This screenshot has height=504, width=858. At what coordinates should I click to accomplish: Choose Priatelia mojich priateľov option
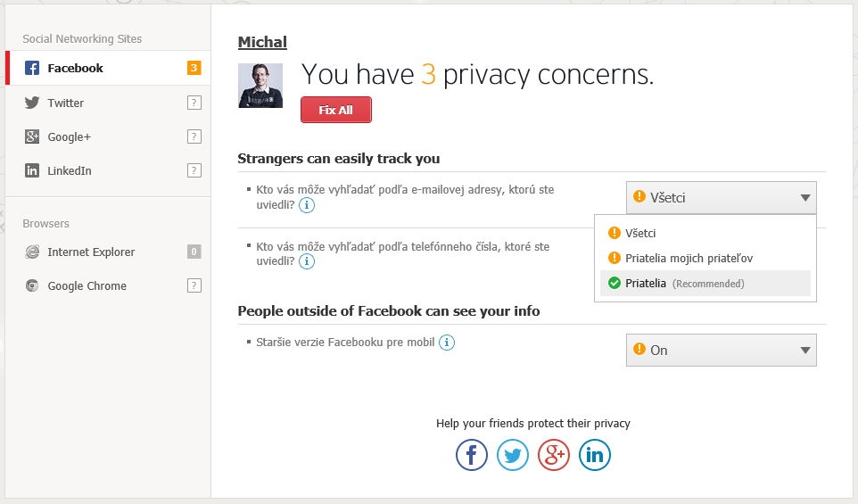pos(689,259)
